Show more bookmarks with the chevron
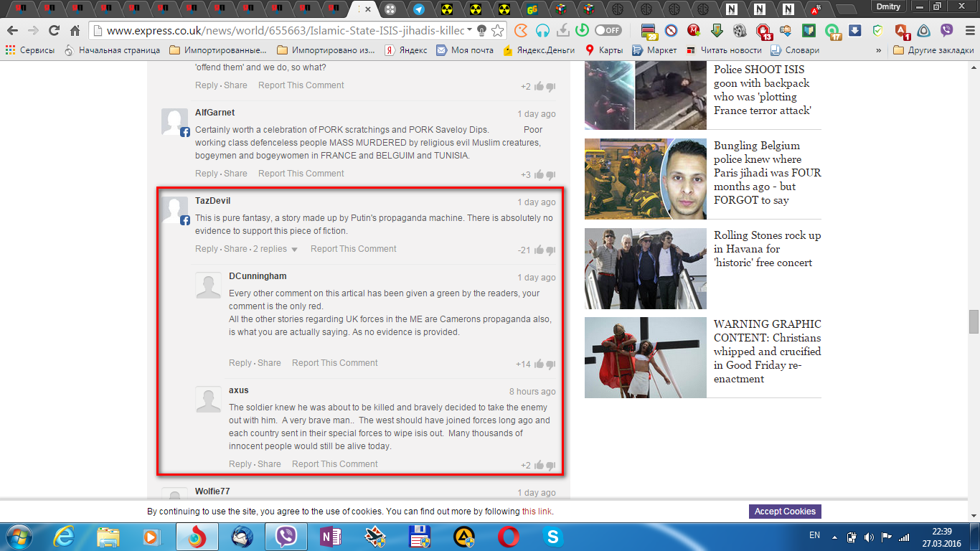The image size is (980, 551). (879, 50)
